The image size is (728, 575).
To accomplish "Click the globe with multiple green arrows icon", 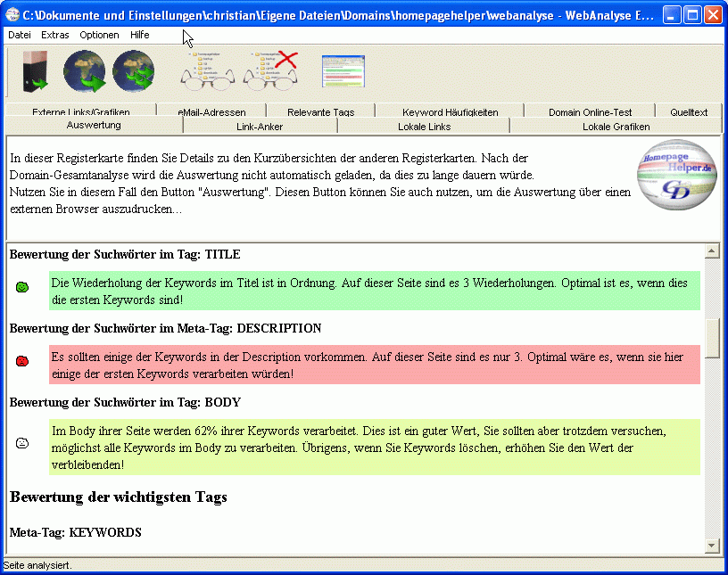I will [x=133, y=71].
